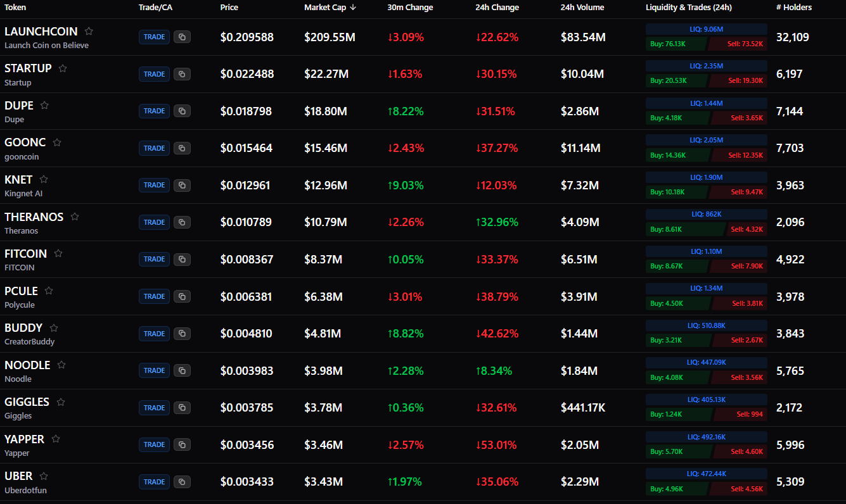Star the PCULE token
Image resolution: width=846 pixels, height=504 pixels.
(x=49, y=291)
